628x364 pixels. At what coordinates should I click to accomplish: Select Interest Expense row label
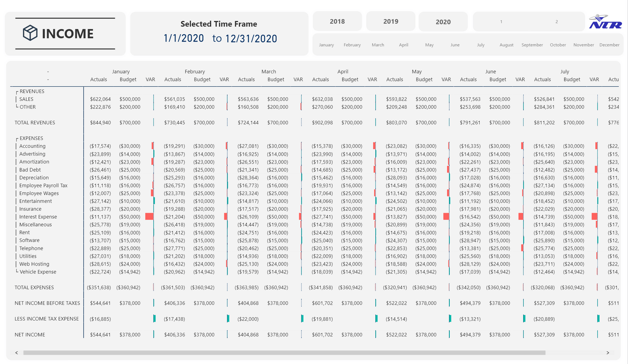38,217
